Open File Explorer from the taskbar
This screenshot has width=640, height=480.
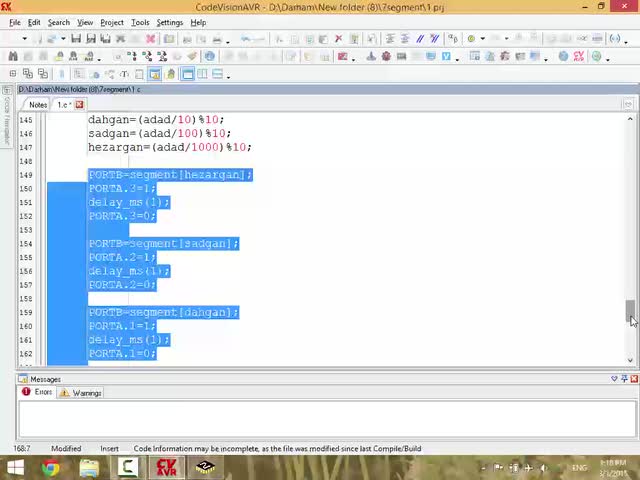coord(89,467)
